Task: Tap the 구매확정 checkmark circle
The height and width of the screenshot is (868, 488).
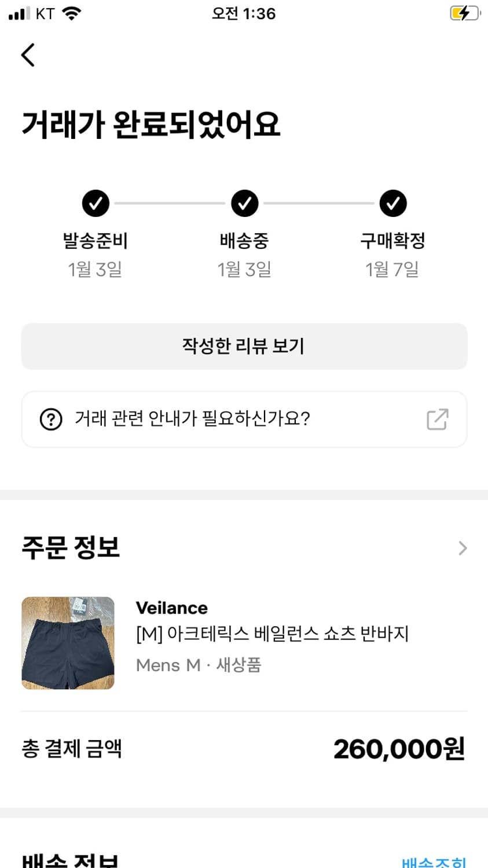Action: coord(393,203)
